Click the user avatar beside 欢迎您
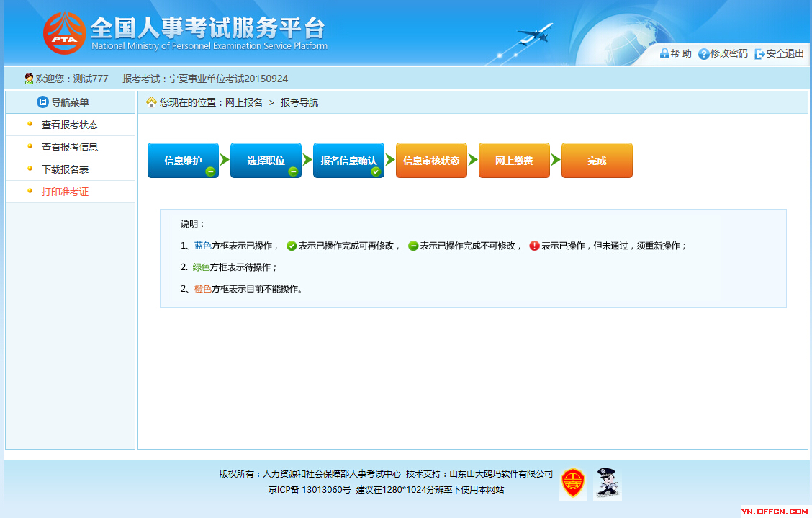812x518 pixels. point(29,79)
